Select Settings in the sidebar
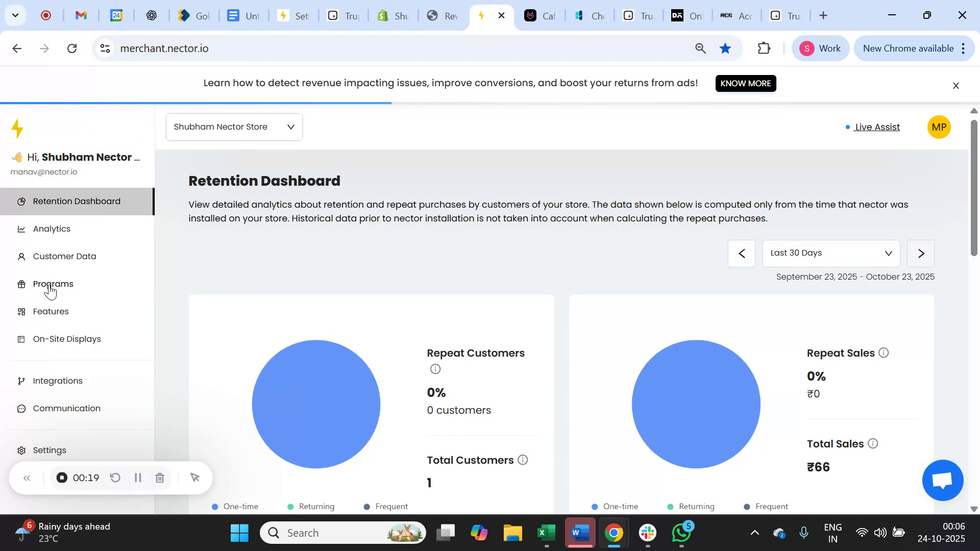Image resolution: width=980 pixels, height=551 pixels. click(x=50, y=450)
